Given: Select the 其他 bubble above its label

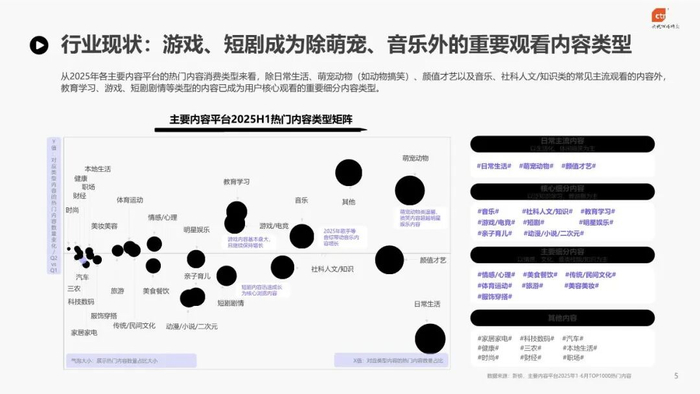Looking at the screenshot, I should [x=349, y=173].
